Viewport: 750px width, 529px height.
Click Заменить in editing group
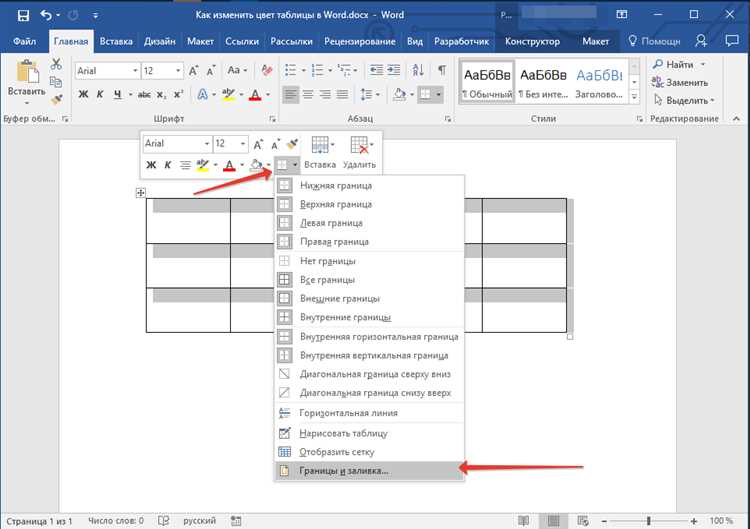(x=680, y=82)
